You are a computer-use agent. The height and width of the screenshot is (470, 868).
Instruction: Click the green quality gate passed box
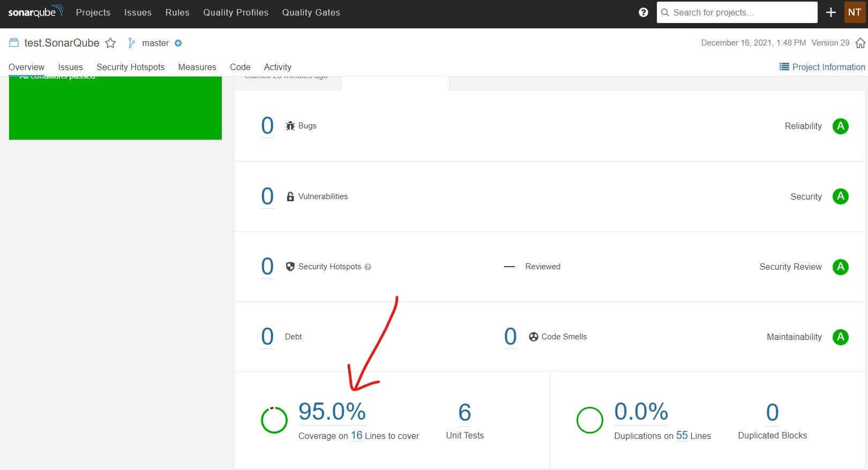pos(115,108)
